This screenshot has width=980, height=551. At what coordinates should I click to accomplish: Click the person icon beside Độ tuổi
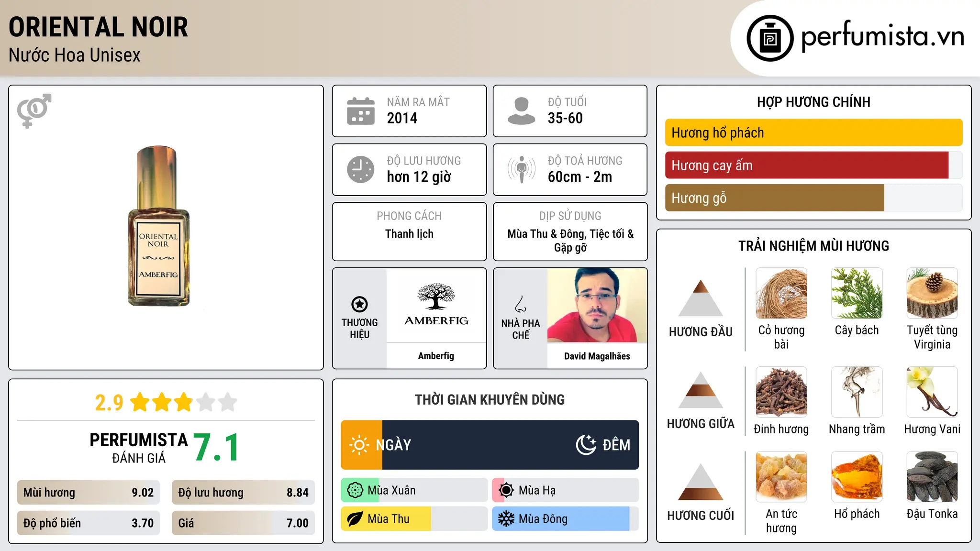pyautogui.click(x=522, y=111)
